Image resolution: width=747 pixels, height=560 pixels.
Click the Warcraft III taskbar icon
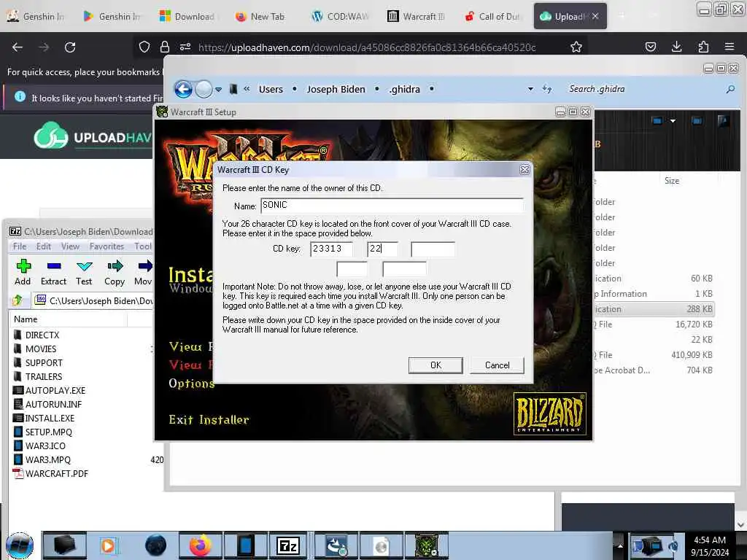tap(426, 545)
